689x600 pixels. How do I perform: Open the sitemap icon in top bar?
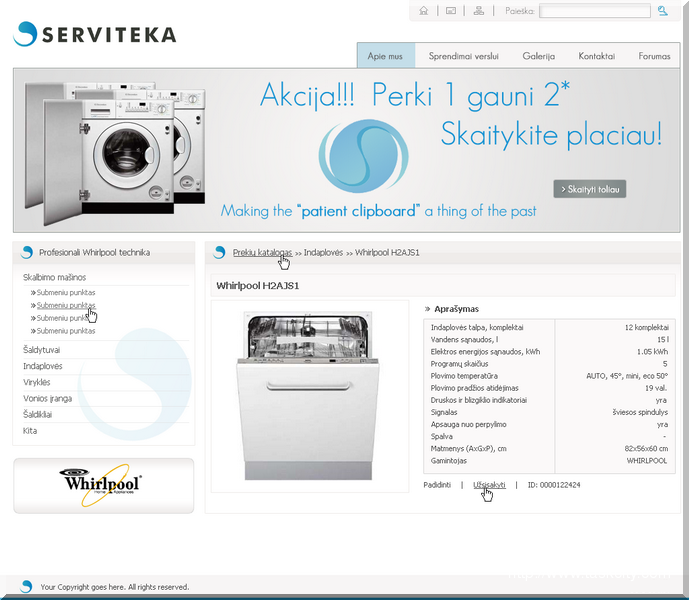(479, 11)
